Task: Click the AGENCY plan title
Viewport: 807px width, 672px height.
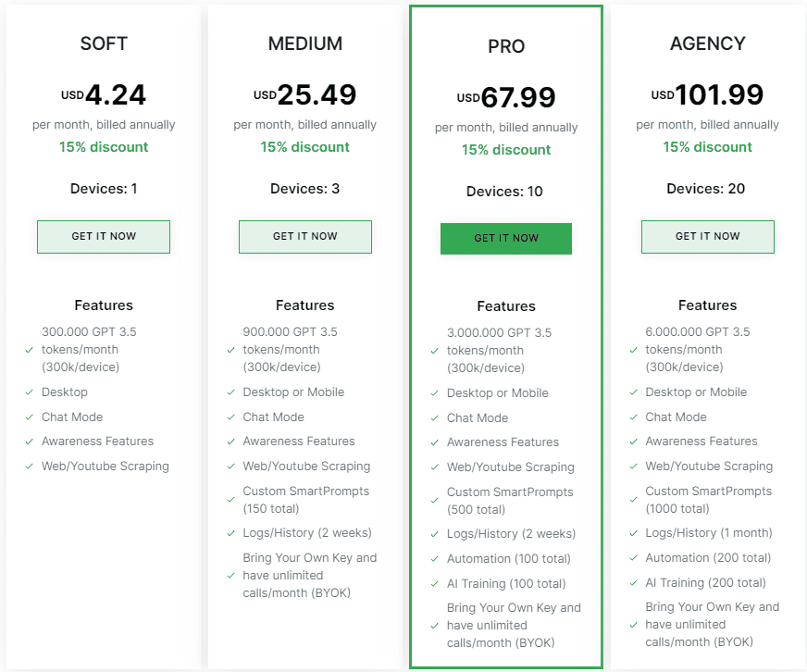Action: [707, 44]
